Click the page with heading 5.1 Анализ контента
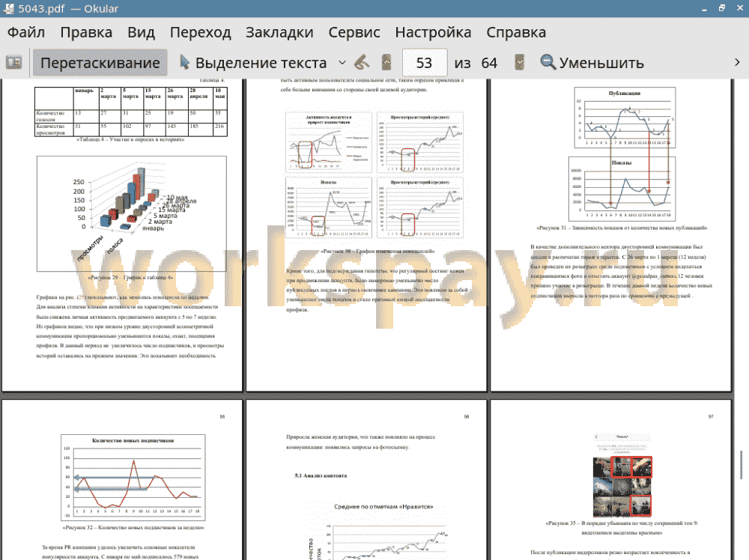749x560 pixels. coord(366,480)
